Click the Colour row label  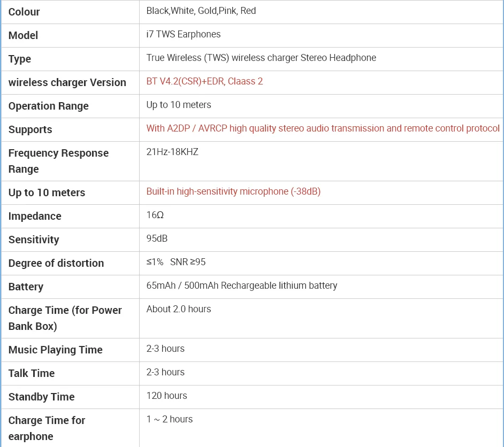24,12
